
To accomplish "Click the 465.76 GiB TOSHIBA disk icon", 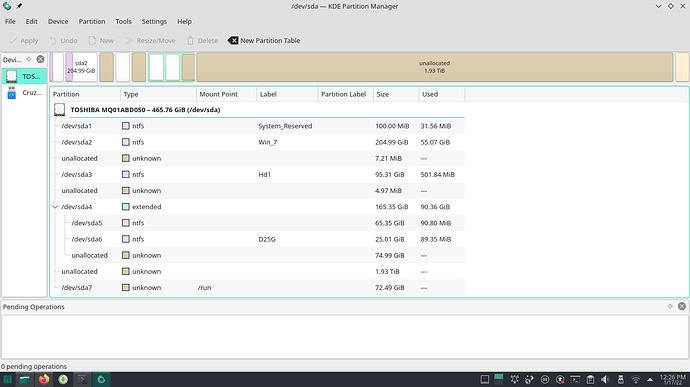I will tap(59, 110).
